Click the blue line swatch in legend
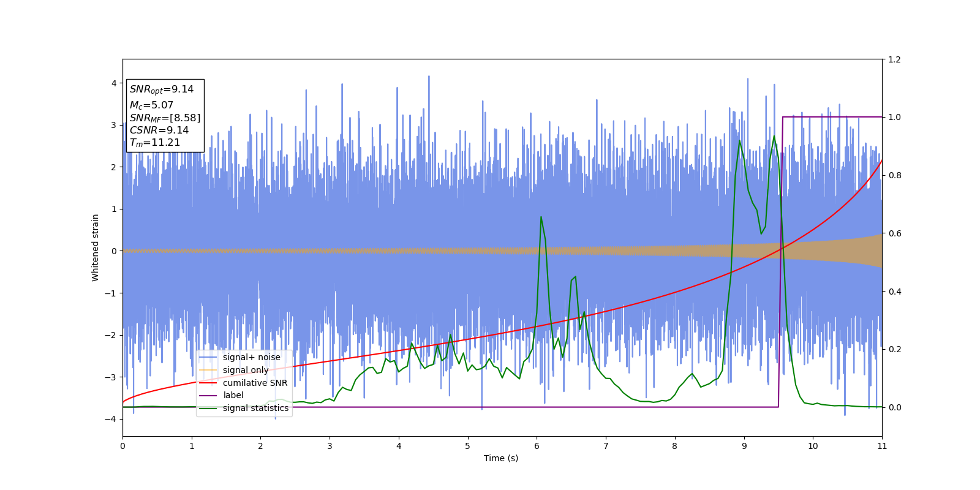The height and width of the screenshot is (490, 980). [208, 357]
